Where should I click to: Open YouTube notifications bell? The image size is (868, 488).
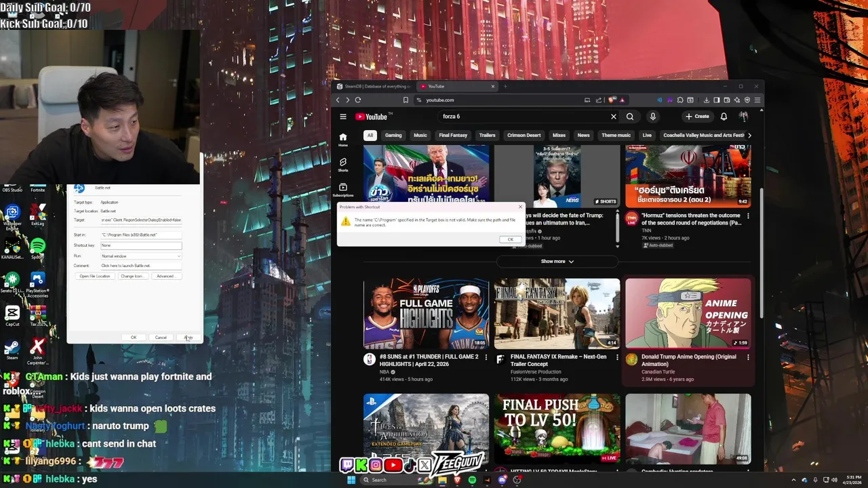[724, 117]
